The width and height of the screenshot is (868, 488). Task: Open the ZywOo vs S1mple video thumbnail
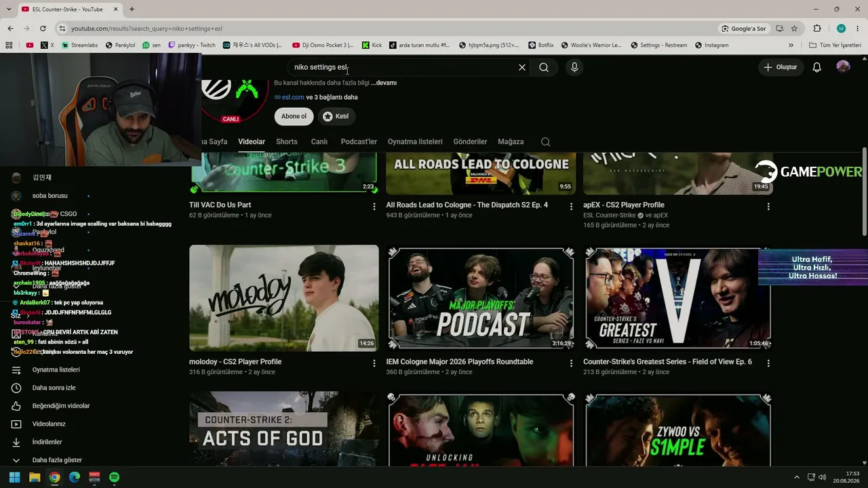click(x=678, y=430)
